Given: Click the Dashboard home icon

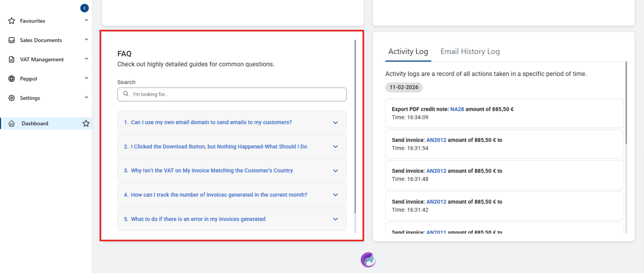Looking at the screenshot, I should pos(12,123).
